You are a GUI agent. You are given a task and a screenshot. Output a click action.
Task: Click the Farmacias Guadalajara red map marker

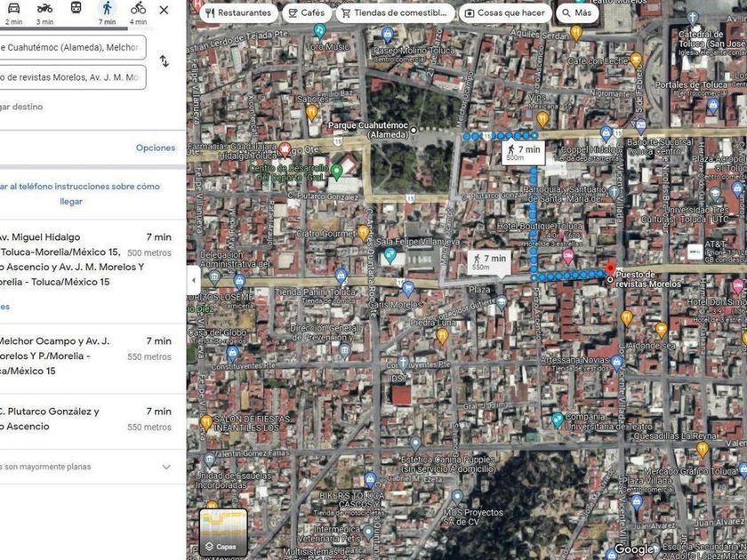tap(285, 148)
